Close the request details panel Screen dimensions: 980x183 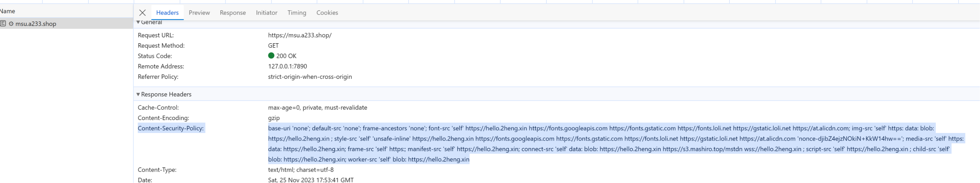142,13
